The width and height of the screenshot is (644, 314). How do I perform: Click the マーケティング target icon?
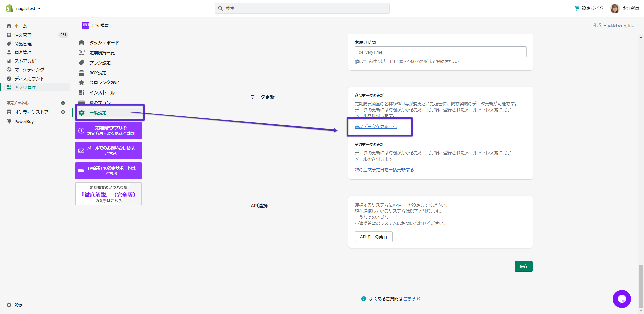tap(9, 70)
